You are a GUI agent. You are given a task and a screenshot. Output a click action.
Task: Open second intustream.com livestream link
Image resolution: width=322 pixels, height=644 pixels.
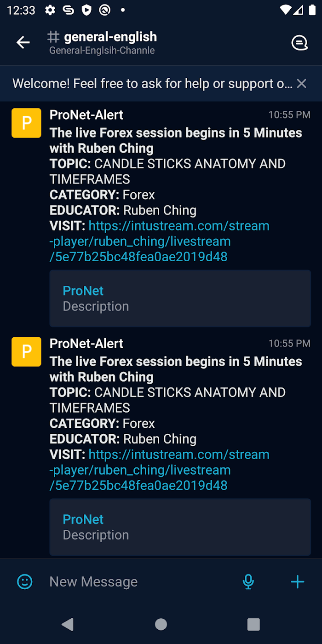160,470
